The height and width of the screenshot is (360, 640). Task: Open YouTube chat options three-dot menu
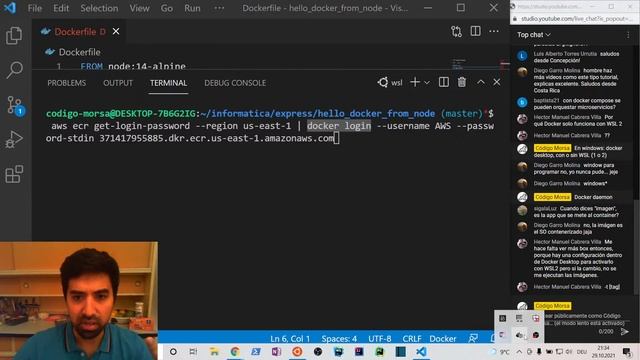click(628, 35)
